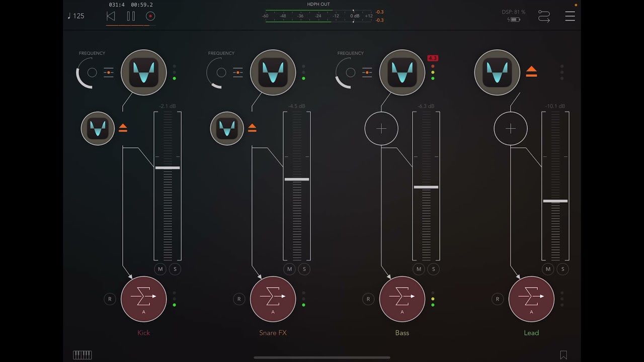Click the HDPH OUT level meter
The image size is (644, 362).
[x=318, y=16]
